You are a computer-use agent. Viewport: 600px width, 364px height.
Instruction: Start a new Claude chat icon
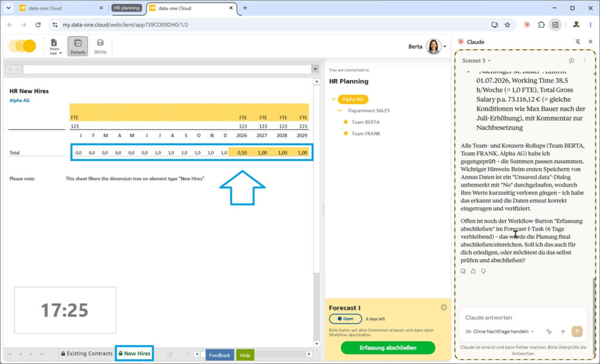pos(572,60)
